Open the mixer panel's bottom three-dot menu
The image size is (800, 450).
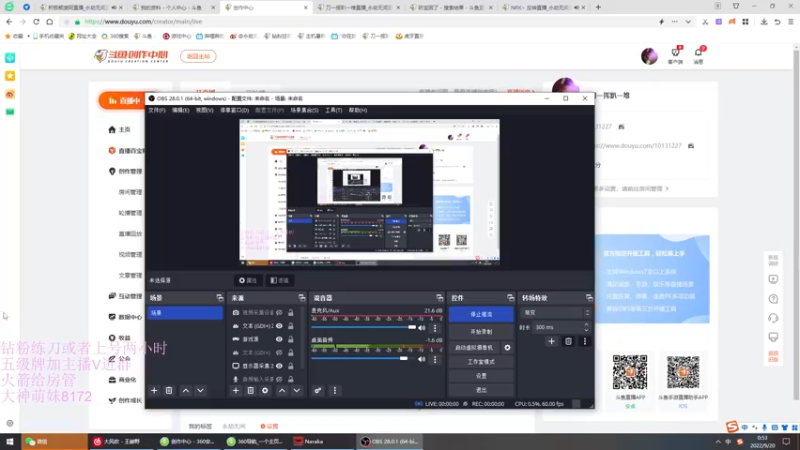(x=335, y=390)
